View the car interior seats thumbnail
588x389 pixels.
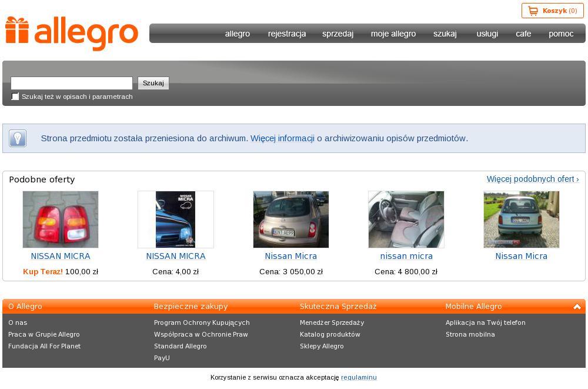point(406,220)
